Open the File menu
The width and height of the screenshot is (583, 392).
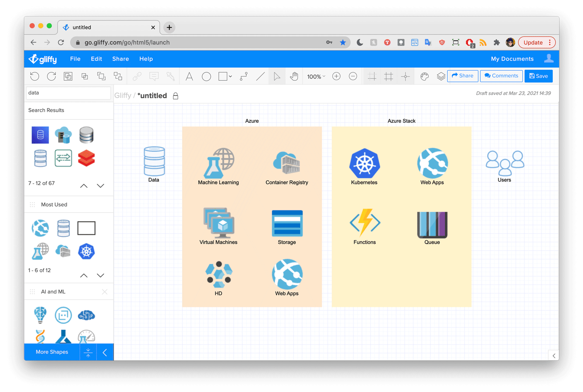pyautogui.click(x=75, y=59)
